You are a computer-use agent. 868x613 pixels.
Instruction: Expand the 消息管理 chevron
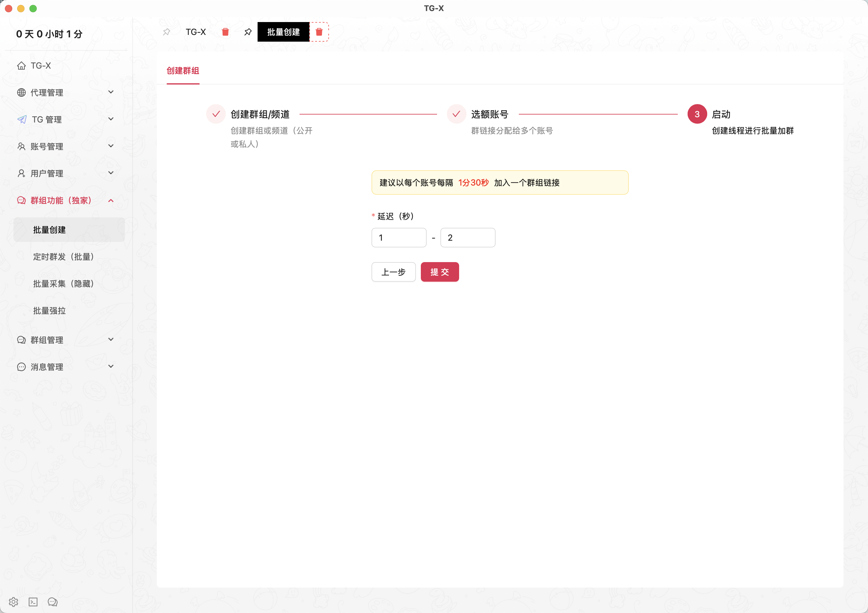111,366
